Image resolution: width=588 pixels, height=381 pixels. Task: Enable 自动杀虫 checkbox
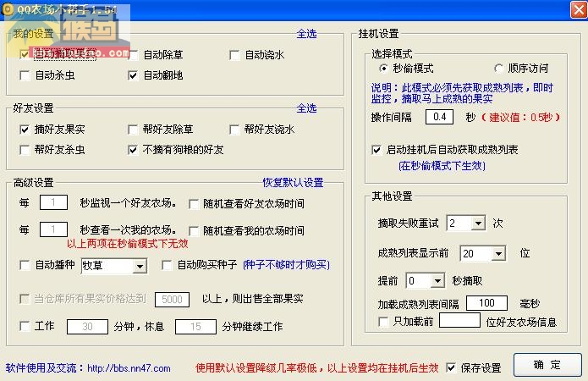[x=25, y=75]
